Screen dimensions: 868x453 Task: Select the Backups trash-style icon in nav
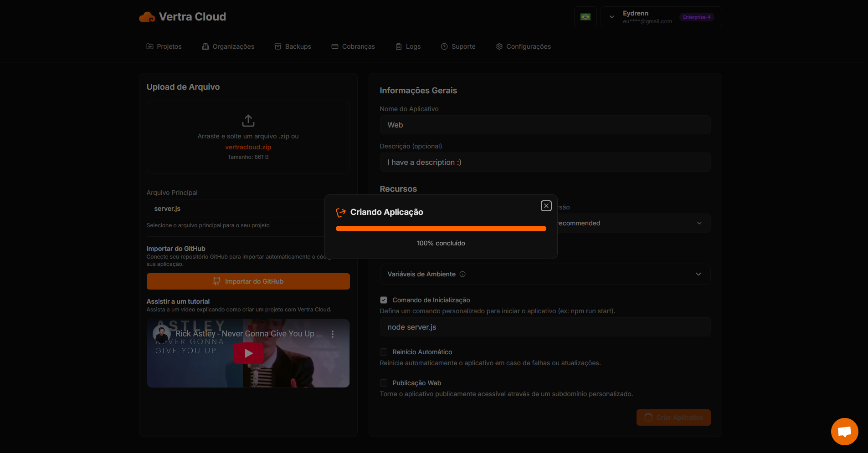tap(277, 46)
